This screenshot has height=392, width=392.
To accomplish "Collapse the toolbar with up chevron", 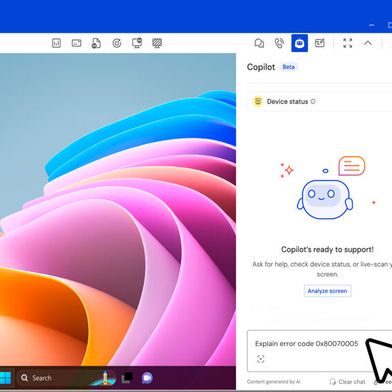I will 368,43.
